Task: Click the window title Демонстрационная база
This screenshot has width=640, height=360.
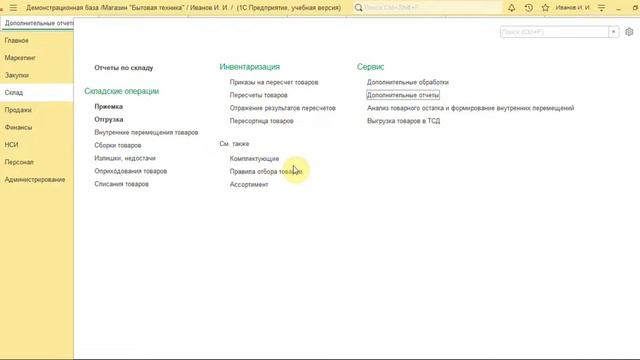Action: click(x=183, y=8)
